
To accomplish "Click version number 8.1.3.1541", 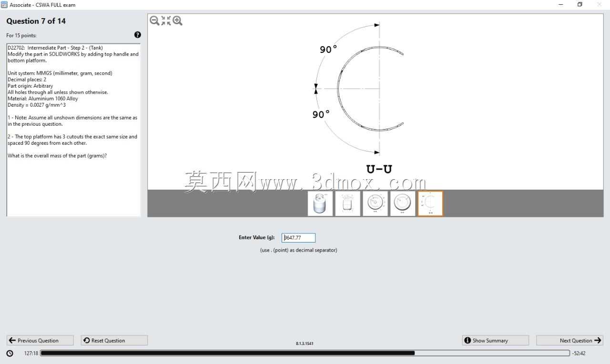I will [305, 343].
